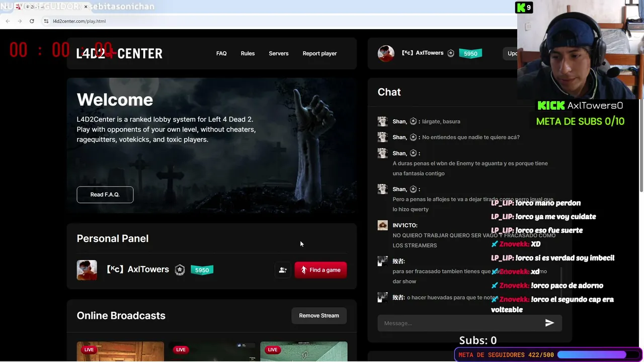Open the first live broadcast thumbnail
Image resolution: width=644 pixels, height=362 pixels.
click(x=120, y=351)
